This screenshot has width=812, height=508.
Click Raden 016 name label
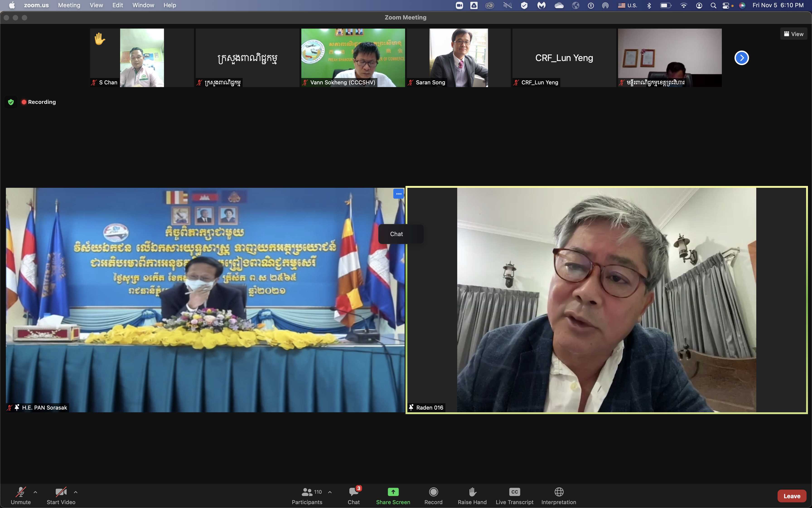[430, 408]
